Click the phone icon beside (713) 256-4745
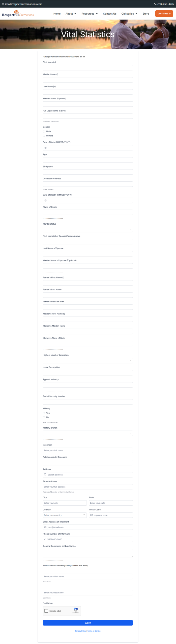Viewport: 176px width, 644px height. click(155, 4)
